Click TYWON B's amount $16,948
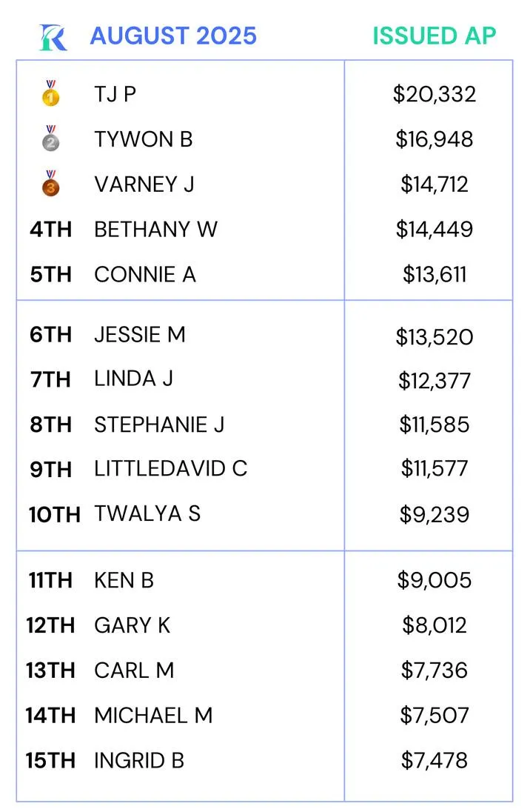Viewport: 530px width, 812px height. (x=435, y=139)
